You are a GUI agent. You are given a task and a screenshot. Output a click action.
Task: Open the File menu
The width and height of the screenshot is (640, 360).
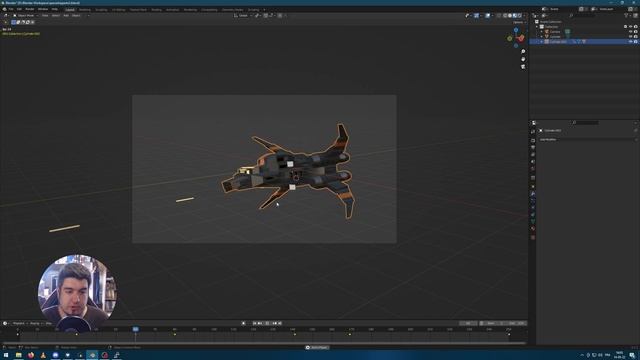tap(11, 9)
